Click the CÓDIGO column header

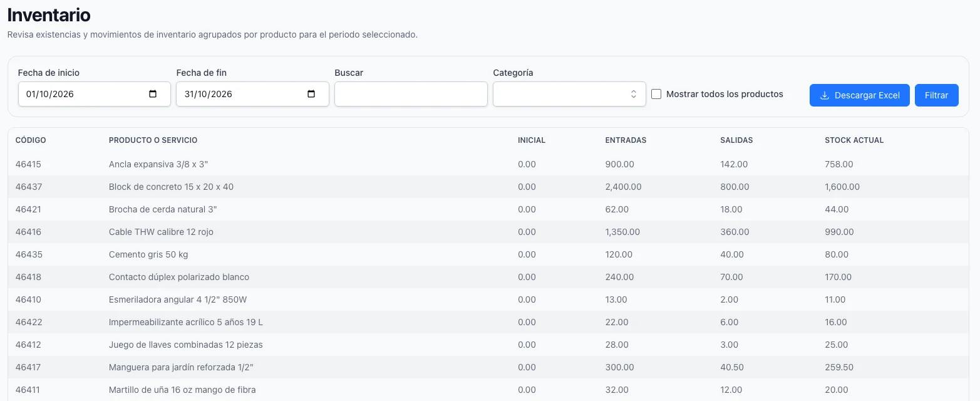point(31,140)
